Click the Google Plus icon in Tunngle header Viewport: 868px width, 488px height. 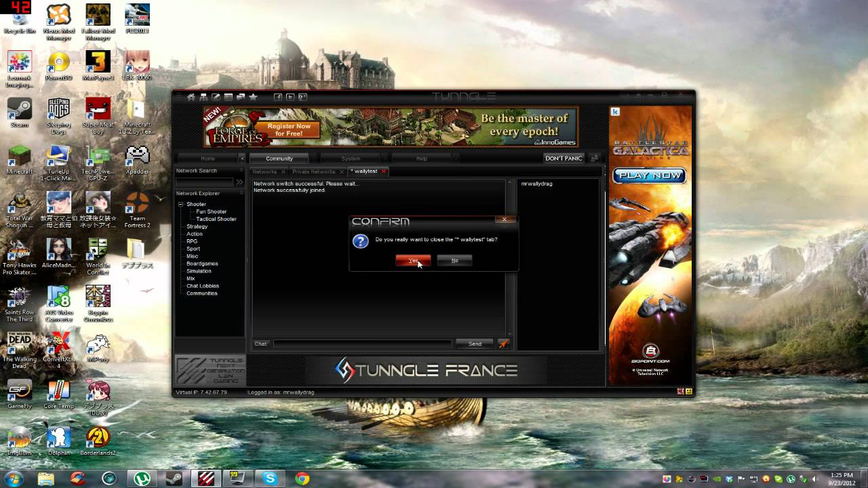click(302, 97)
